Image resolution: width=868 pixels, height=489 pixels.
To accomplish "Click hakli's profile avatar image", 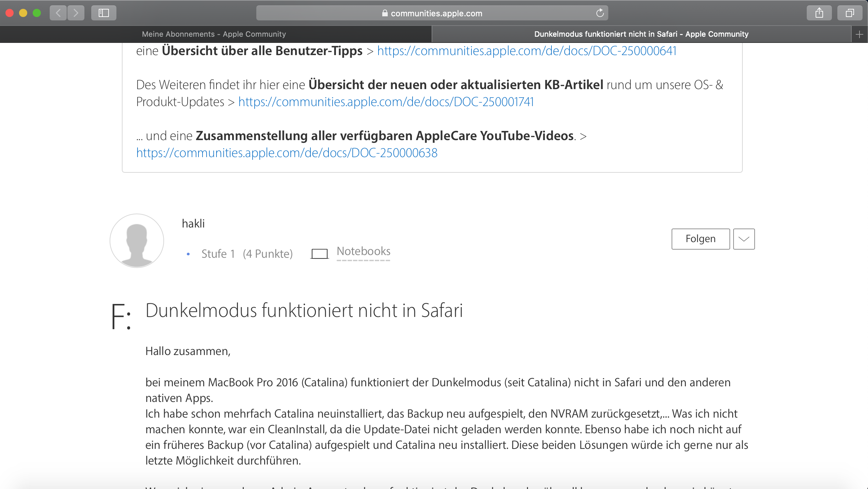I will click(136, 240).
